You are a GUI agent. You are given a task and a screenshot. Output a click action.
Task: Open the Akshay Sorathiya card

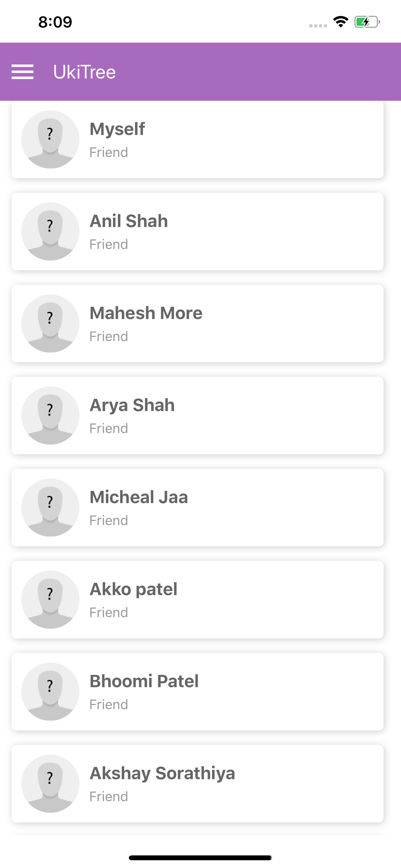(198, 783)
